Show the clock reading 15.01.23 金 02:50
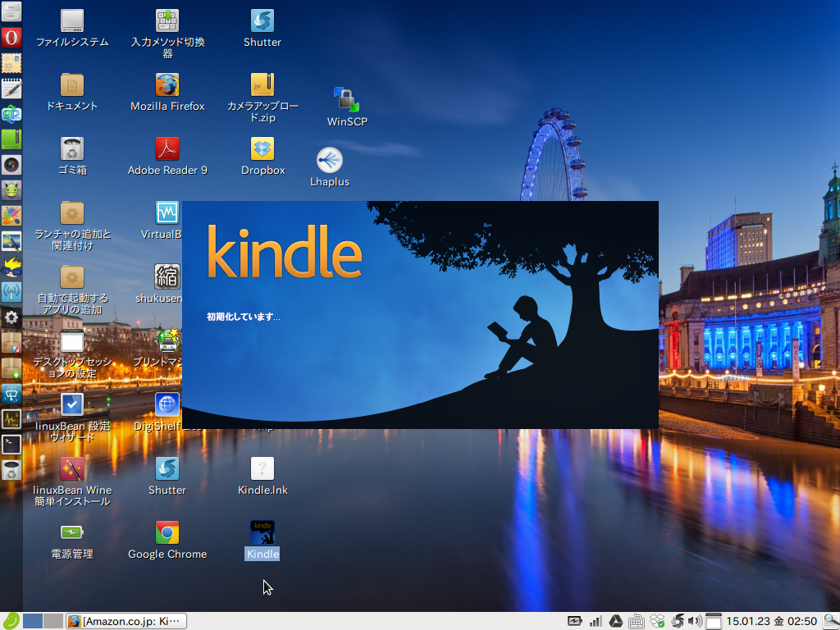Image resolution: width=840 pixels, height=630 pixels. [x=771, y=622]
